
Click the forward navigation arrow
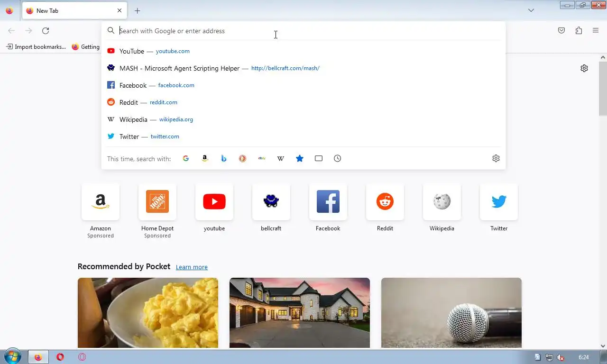click(28, 30)
